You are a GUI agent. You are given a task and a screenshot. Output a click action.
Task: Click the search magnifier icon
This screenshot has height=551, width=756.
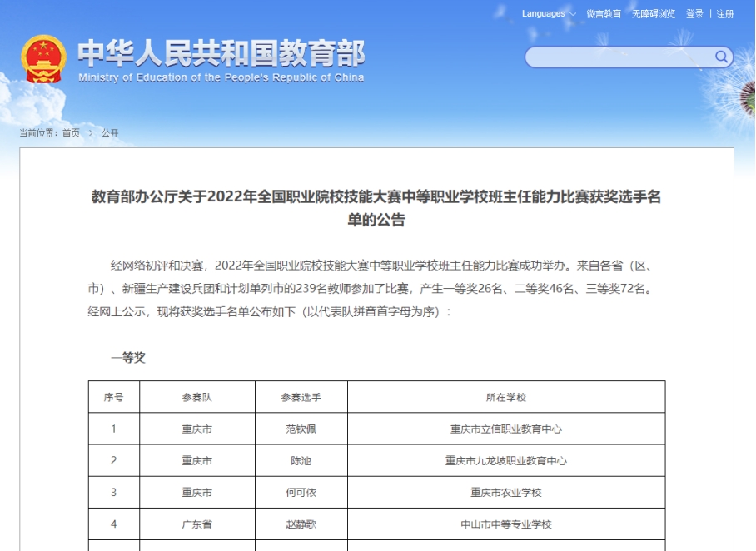click(x=721, y=57)
